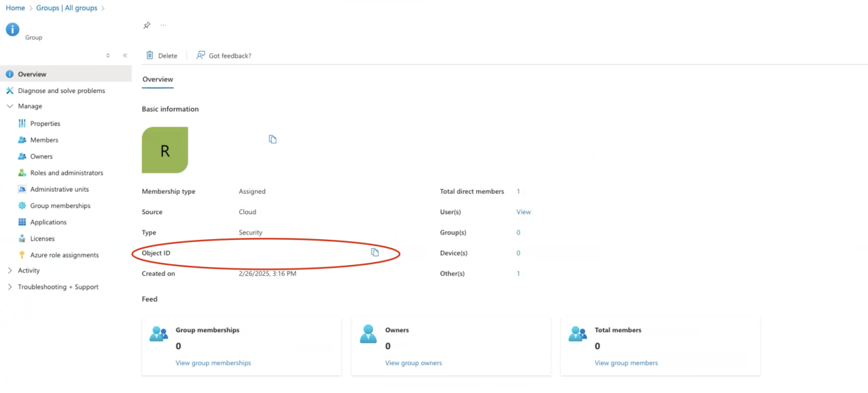Open View group owners link
The width and height of the screenshot is (868, 393).
pyautogui.click(x=413, y=363)
